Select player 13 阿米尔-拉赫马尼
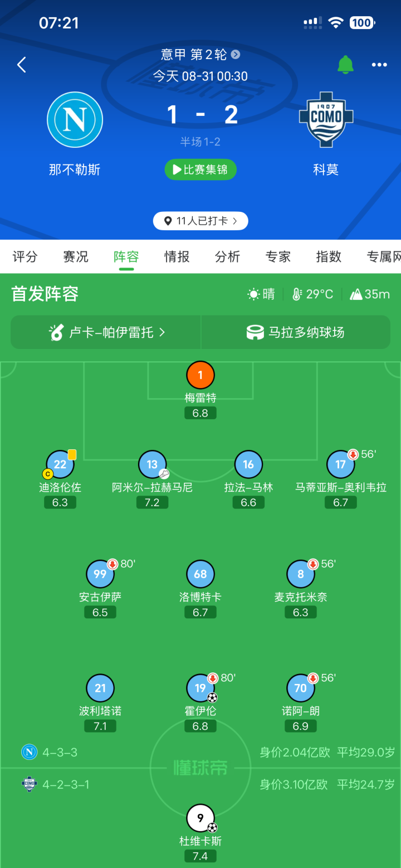 (x=152, y=464)
